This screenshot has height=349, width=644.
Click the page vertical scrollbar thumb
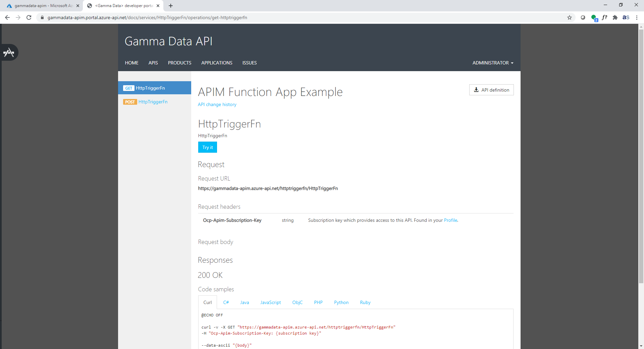click(x=641, y=156)
